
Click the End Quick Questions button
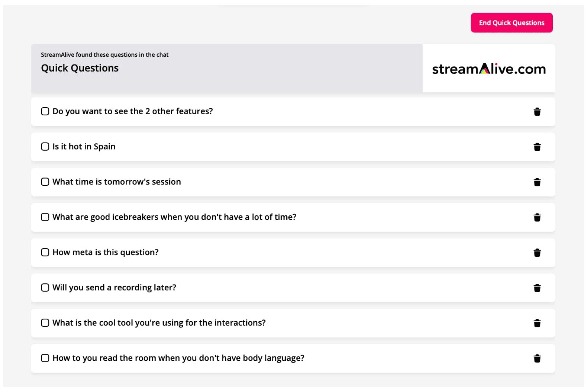(x=512, y=23)
